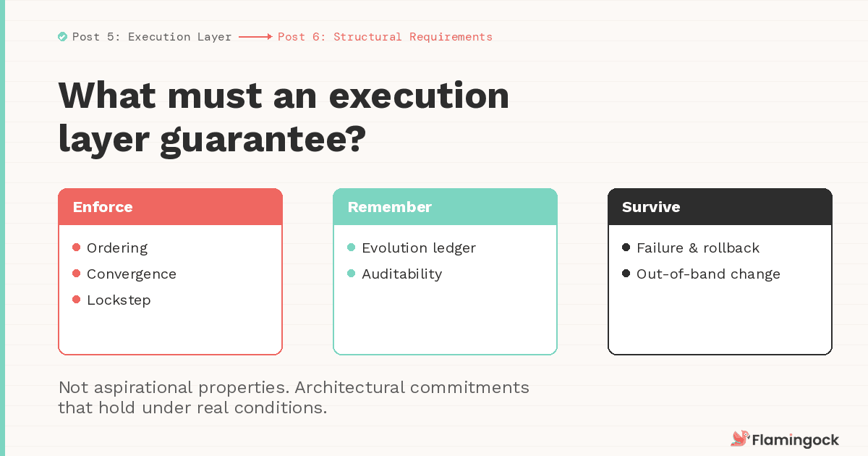Click the red arrow between post labels
The image size is (868, 456).
click(x=255, y=37)
